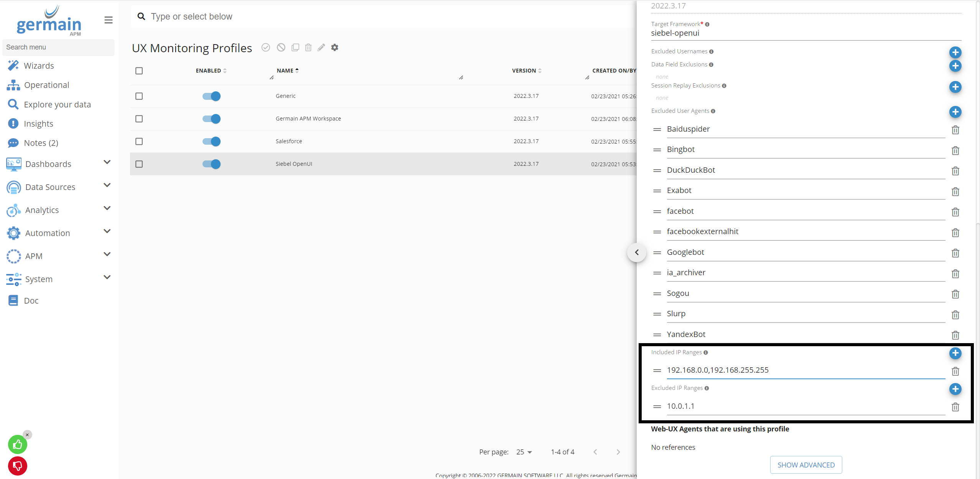Click the delete profile trash icon
Image resolution: width=980 pixels, height=479 pixels.
click(309, 48)
